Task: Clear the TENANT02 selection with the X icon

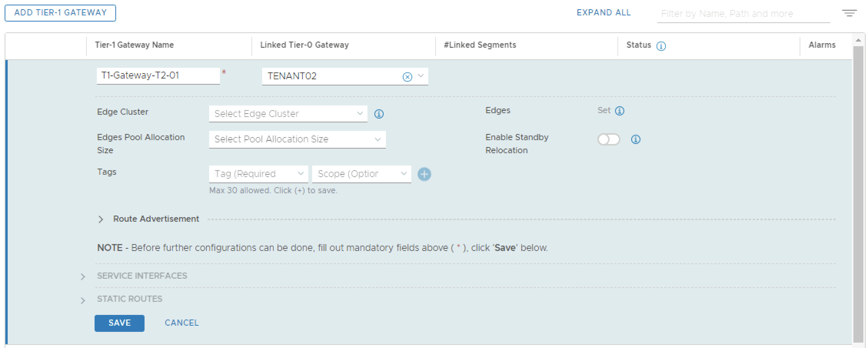Action: (407, 77)
